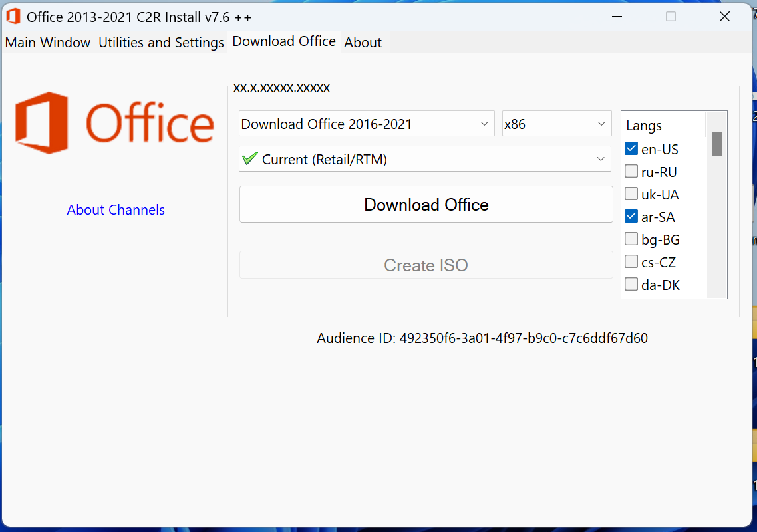The height and width of the screenshot is (532, 757).
Task: Open the x86 architecture dropdown
Action: 557,124
